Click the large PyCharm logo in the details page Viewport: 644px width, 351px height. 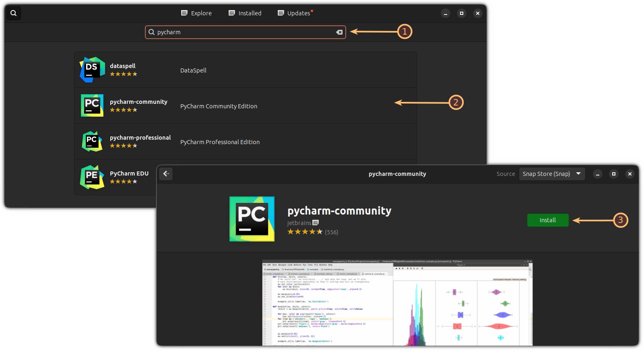click(252, 219)
